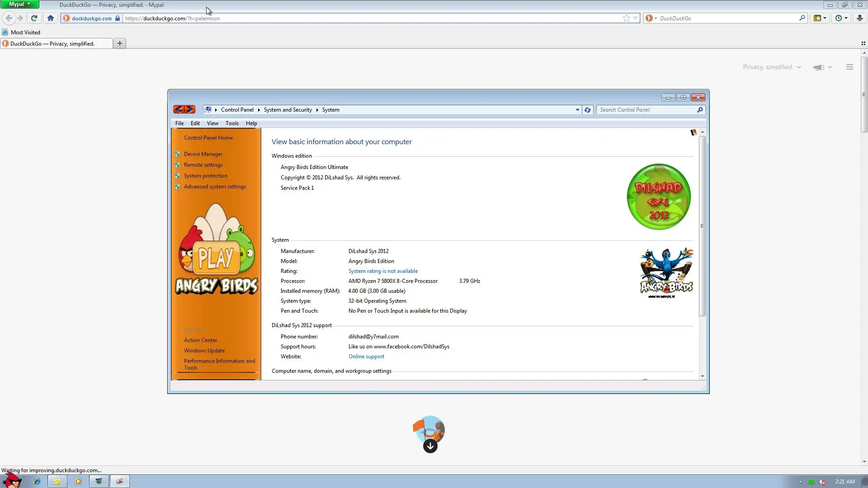The width and height of the screenshot is (868, 488).
Task: Click the Angry Birds start button
Action: pos(12,480)
